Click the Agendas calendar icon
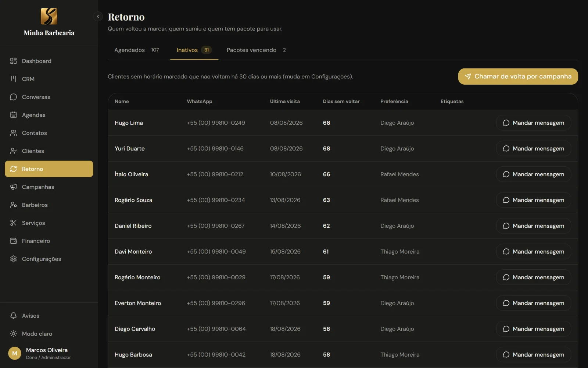The height and width of the screenshot is (368, 588). [14, 115]
